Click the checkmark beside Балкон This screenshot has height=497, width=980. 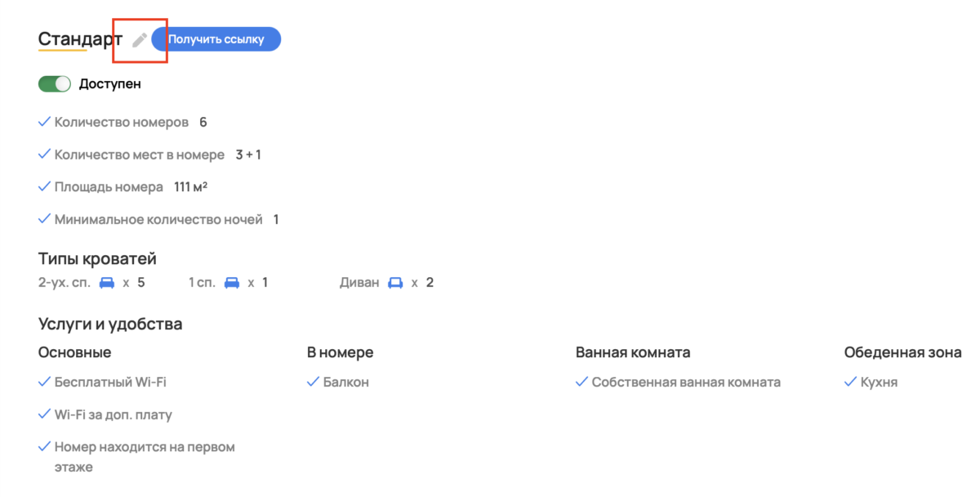313,382
